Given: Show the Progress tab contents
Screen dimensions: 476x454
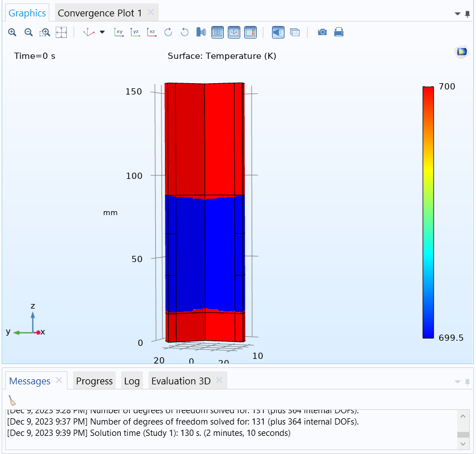Looking at the screenshot, I should tap(93, 381).
